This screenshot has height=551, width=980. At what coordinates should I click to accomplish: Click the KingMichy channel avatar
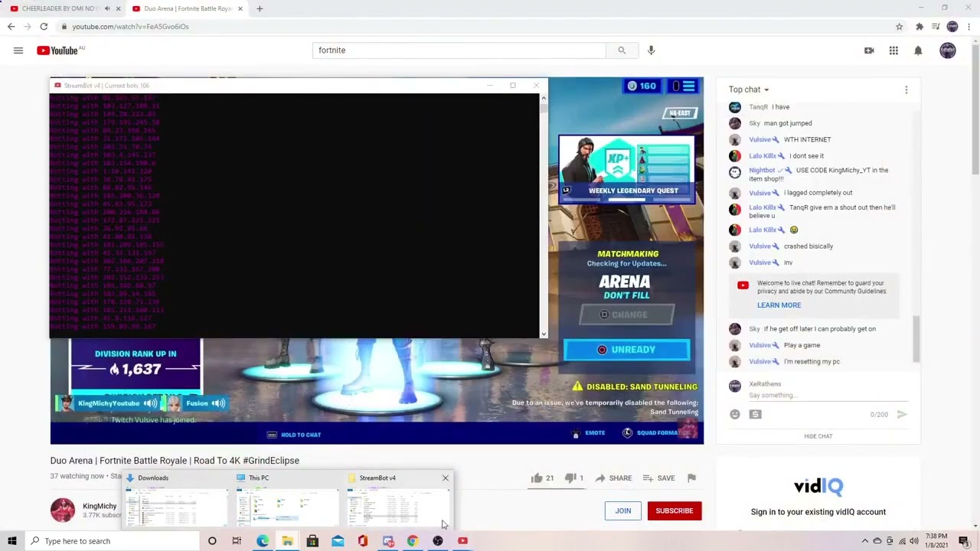coord(63,510)
